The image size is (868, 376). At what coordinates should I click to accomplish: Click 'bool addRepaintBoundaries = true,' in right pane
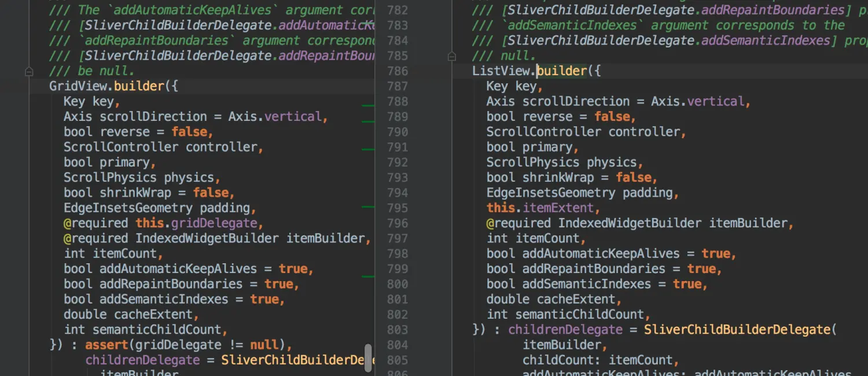(605, 269)
